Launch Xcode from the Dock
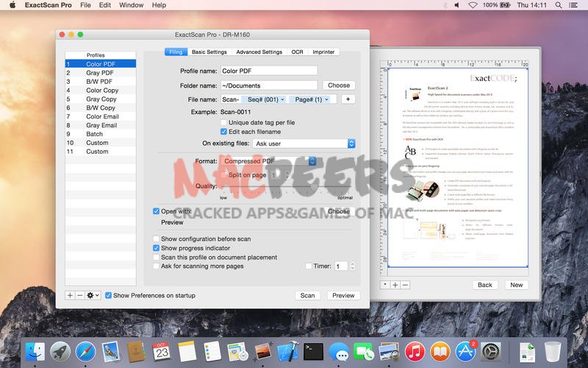 [x=288, y=352]
